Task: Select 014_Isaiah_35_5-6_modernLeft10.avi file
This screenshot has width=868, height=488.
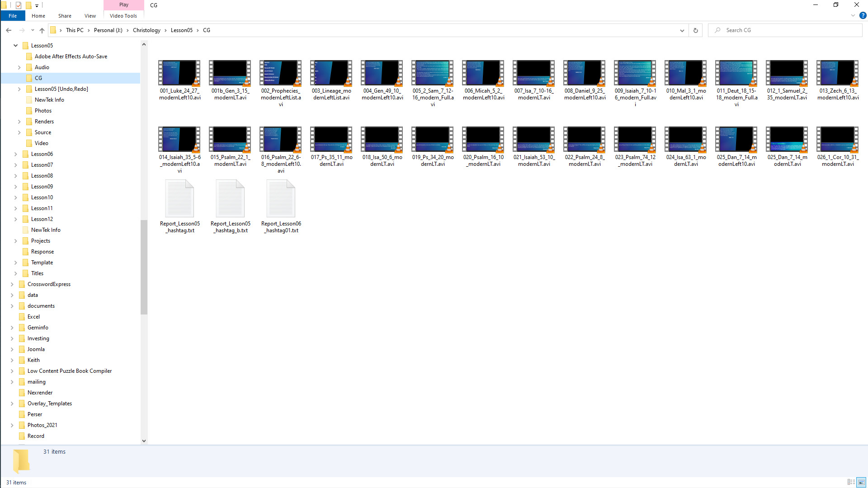Action: click(179, 150)
